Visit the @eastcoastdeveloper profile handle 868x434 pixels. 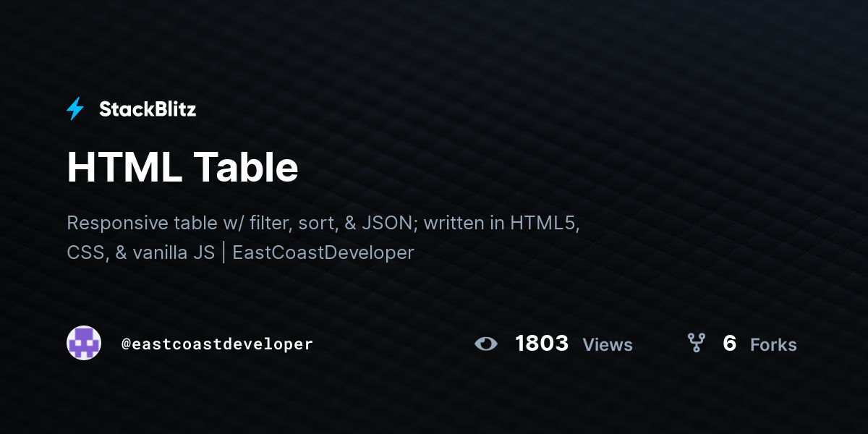[x=218, y=344]
